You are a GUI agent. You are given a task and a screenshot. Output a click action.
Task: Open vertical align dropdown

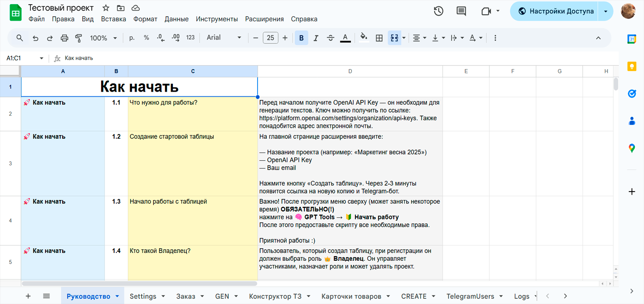438,38
